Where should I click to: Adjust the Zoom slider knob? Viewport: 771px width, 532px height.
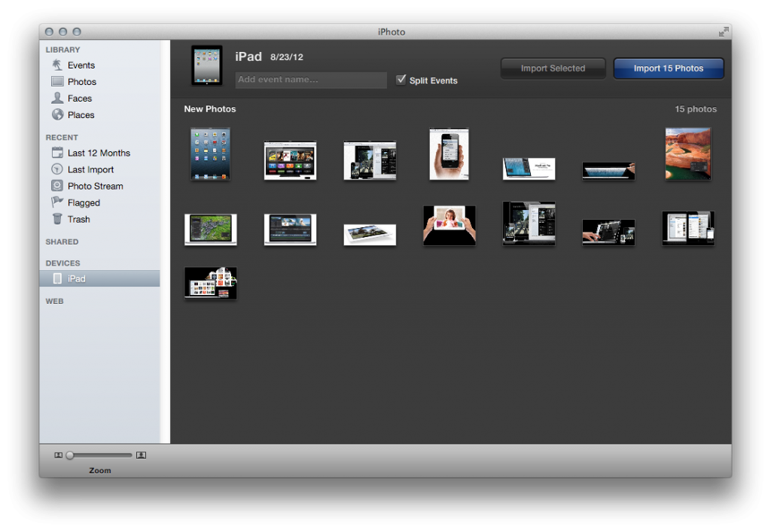click(x=70, y=455)
